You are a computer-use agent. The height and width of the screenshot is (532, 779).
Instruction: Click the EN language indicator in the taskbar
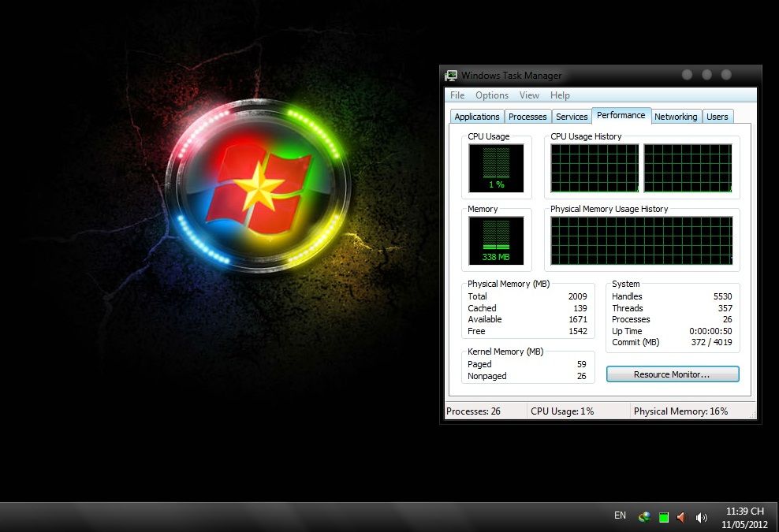point(620,515)
